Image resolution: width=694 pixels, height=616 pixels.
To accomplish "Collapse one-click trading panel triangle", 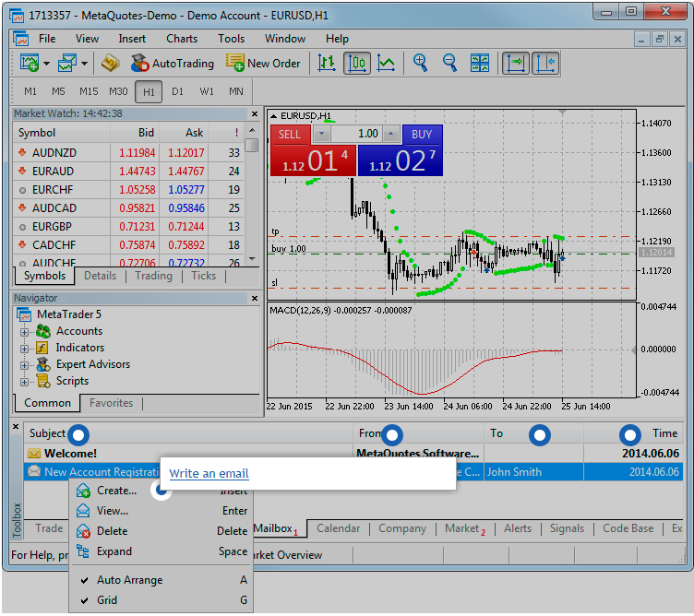I will click(x=274, y=116).
